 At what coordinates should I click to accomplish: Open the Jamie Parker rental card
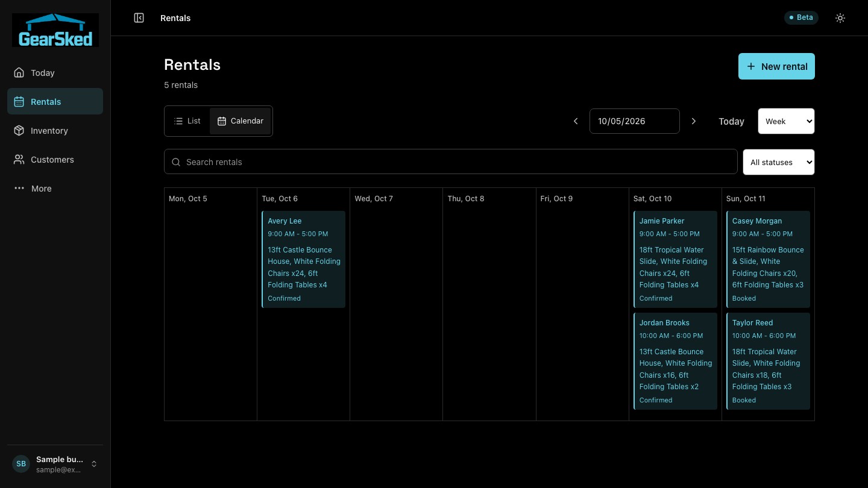[675, 259]
